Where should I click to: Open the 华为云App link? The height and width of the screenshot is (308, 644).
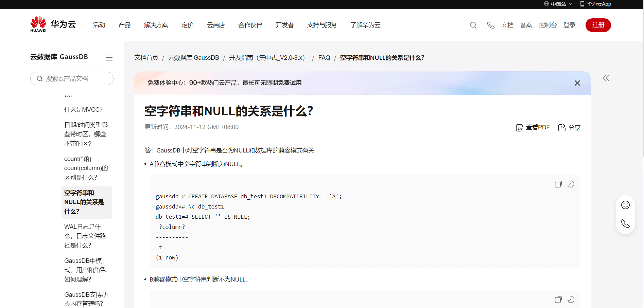point(595,4)
